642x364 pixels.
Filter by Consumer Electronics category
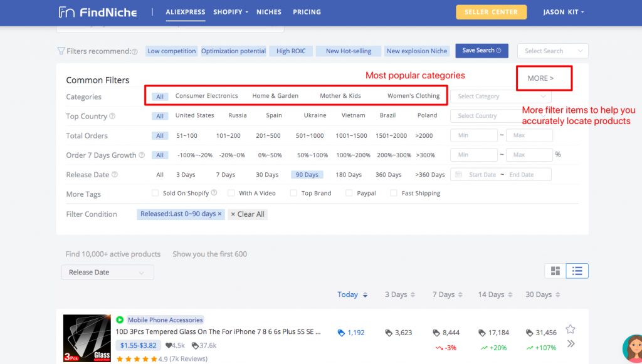206,96
